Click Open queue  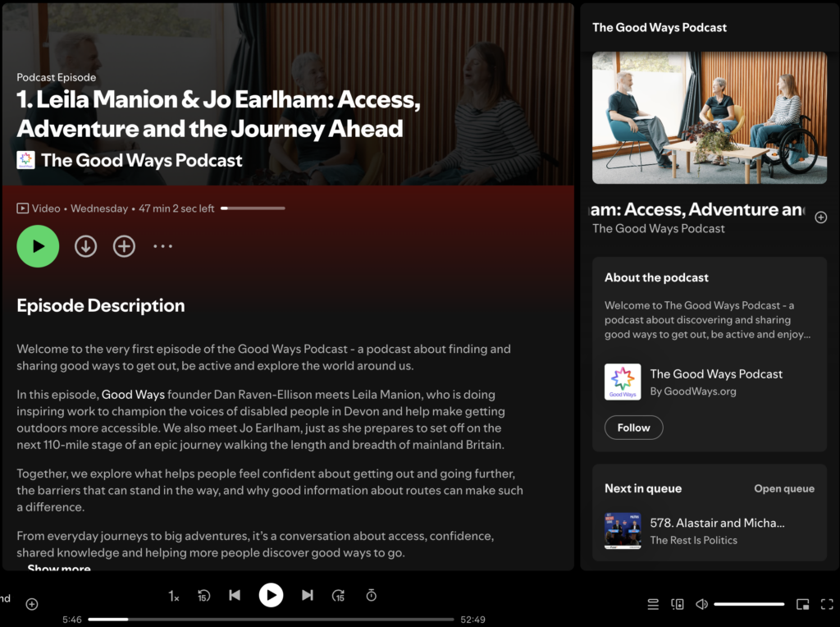click(x=784, y=489)
